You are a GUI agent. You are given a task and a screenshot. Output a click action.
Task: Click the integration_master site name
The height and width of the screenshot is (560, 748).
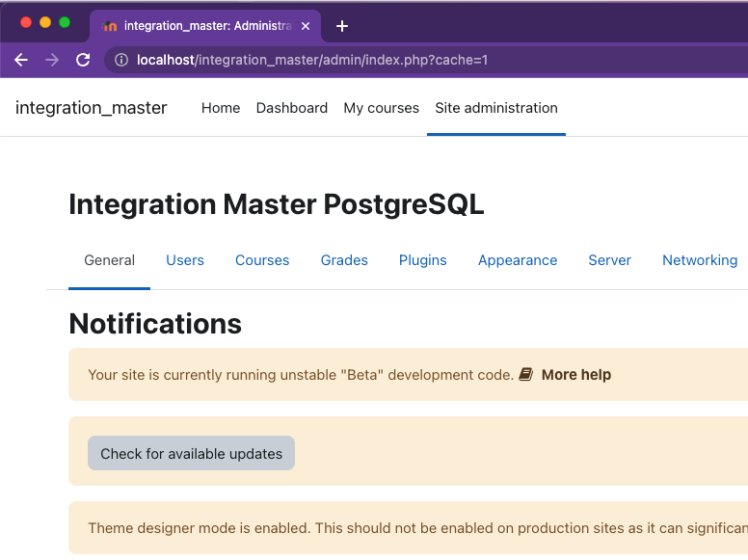tap(92, 108)
